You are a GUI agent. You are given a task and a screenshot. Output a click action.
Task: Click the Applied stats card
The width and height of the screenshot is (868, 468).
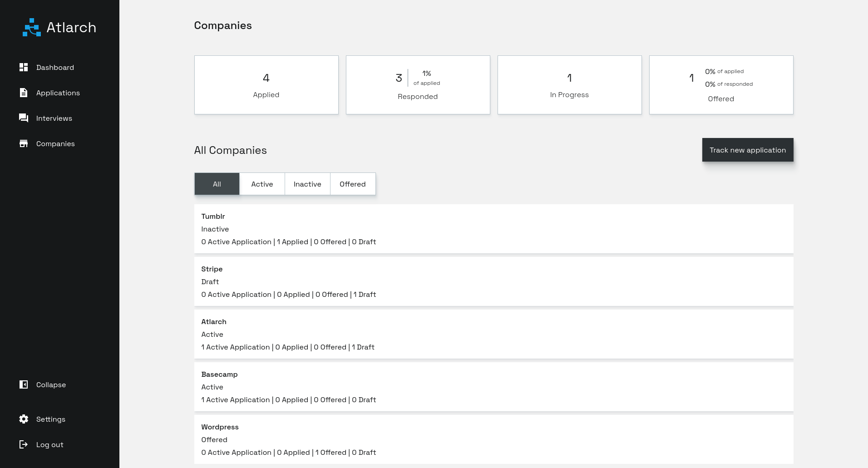(x=266, y=84)
